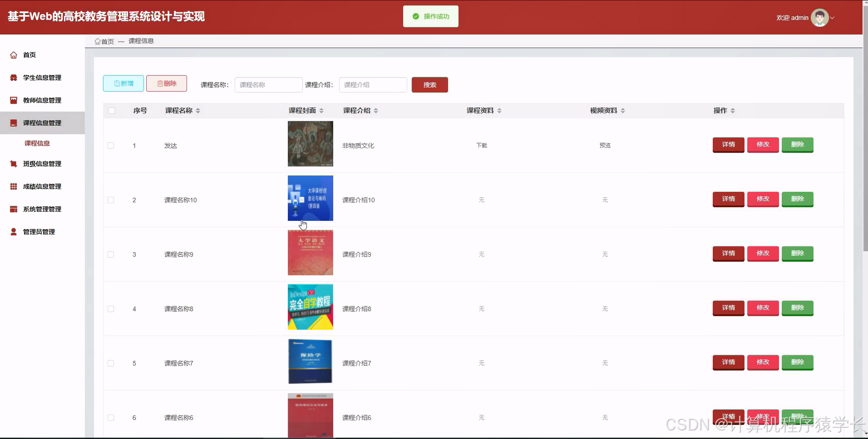Click 首页 in the breadcrumb navigation

(x=104, y=41)
